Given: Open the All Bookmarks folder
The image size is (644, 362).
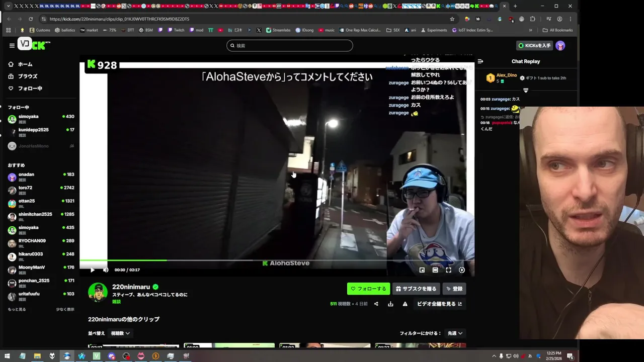Looking at the screenshot, I should tap(557, 30).
